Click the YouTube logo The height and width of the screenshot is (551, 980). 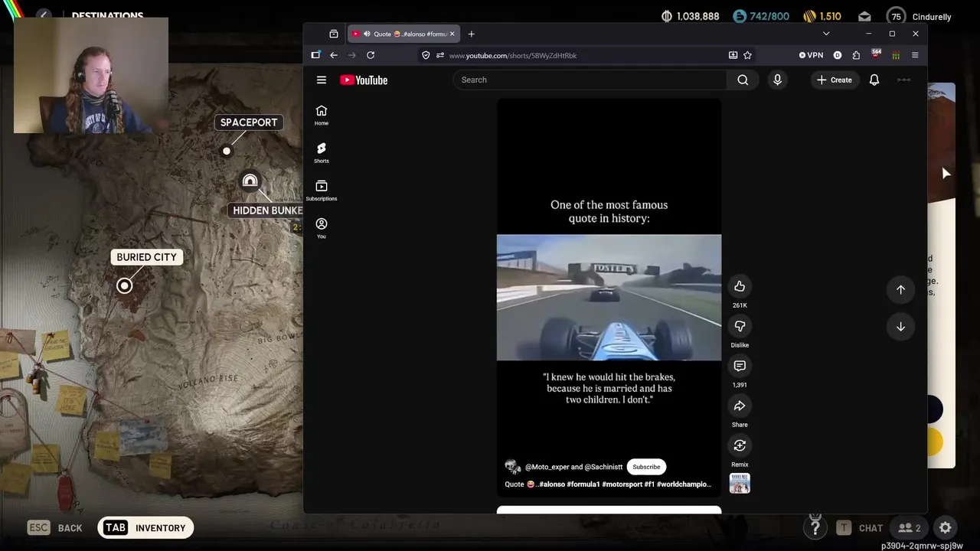point(364,80)
